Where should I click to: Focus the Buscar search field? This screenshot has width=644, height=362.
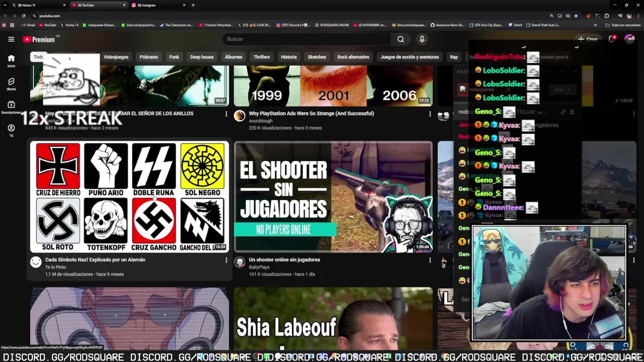307,39
